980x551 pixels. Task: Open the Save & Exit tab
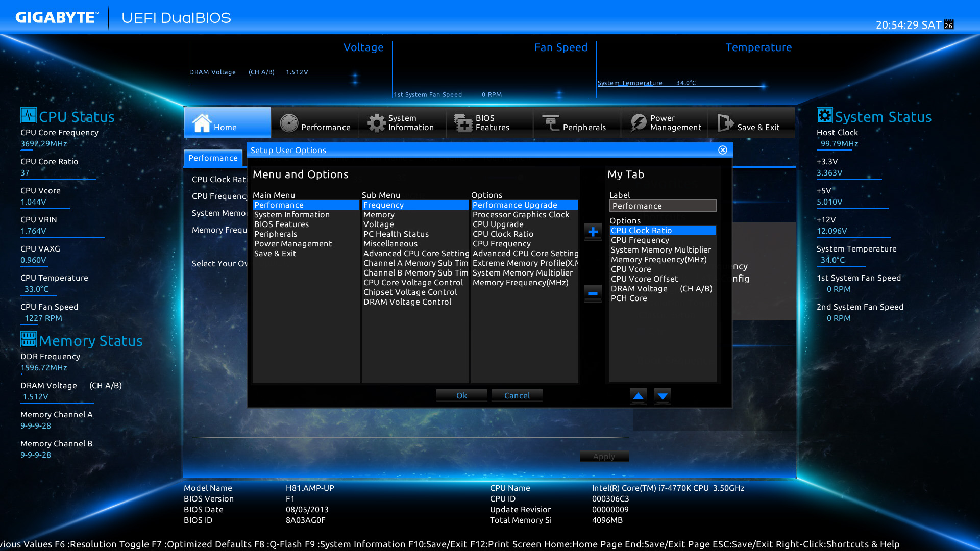click(x=751, y=122)
